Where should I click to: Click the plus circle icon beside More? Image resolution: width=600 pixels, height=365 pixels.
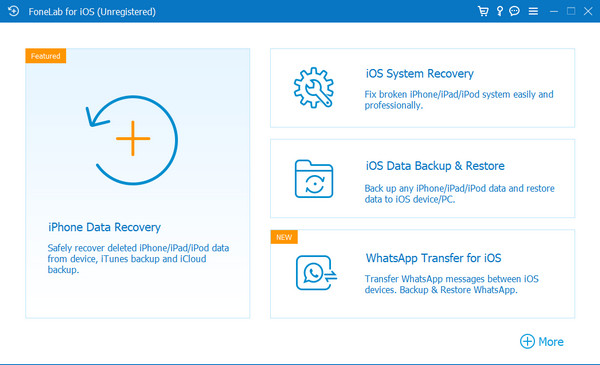point(527,341)
